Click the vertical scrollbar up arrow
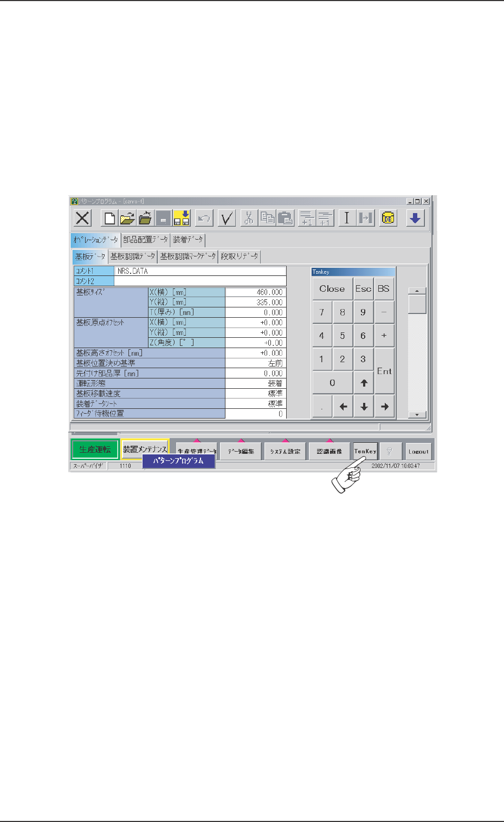This screenshot has width=504, height=822. 417,291
